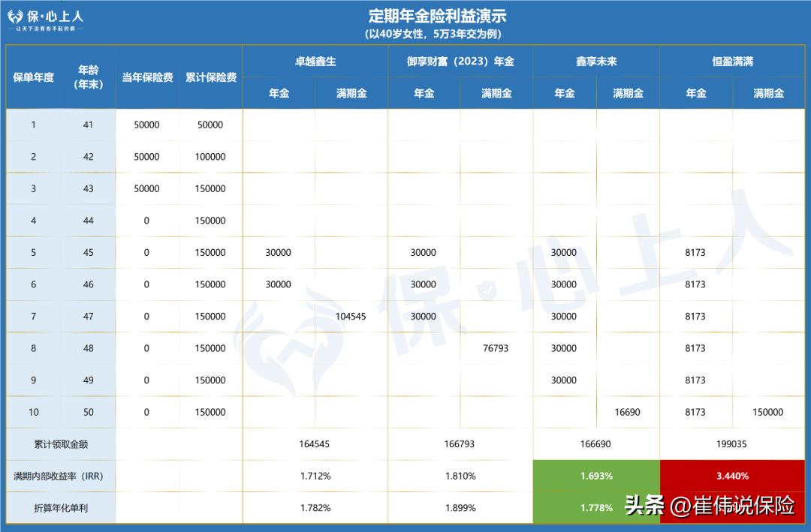Viewport: 811px width, 532px height.
Task: Click the 折算年化单利 row label
Action: click(61, 509)
